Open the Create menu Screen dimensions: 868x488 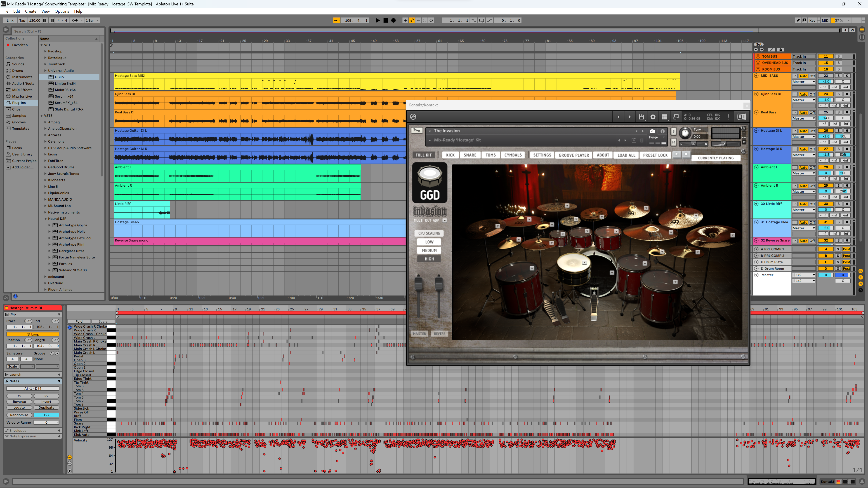[x=30, y=11]
